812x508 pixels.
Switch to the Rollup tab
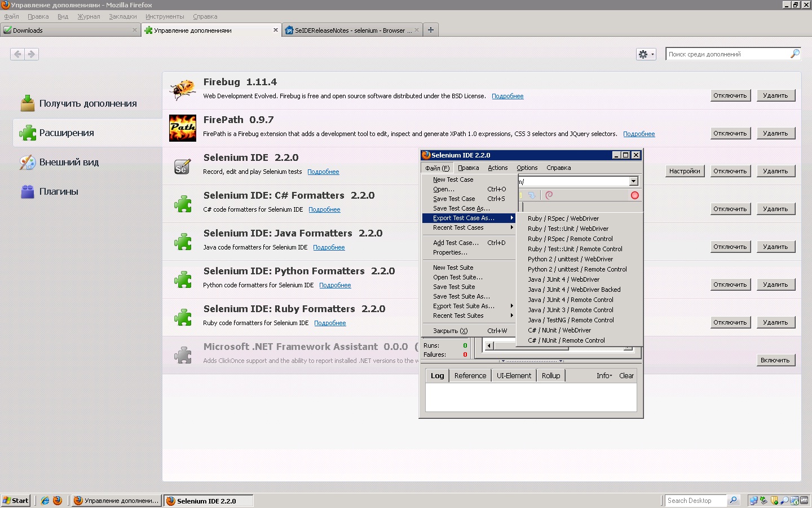[x=551, y=376]
